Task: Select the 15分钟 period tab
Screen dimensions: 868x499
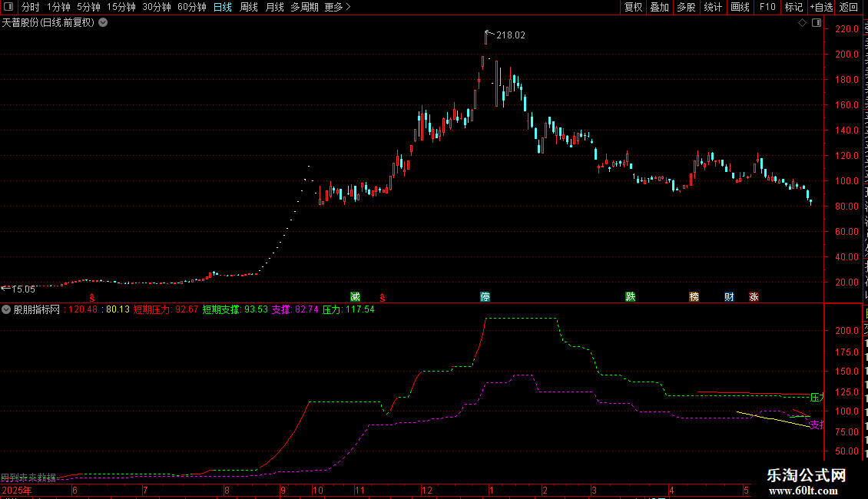Action: 121,7
